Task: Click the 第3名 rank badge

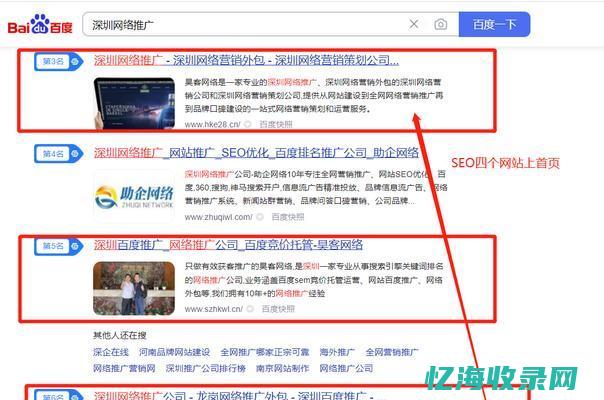Action: (x=51, y=61)
